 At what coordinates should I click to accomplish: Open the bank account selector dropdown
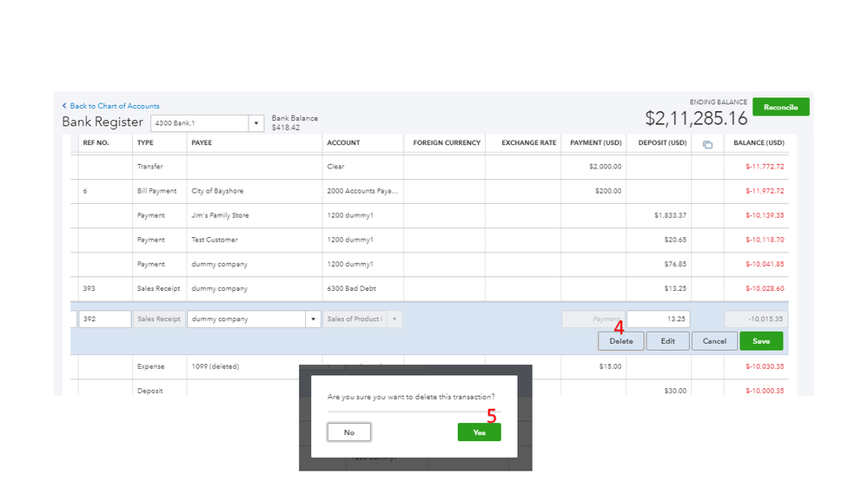point(256,123)
